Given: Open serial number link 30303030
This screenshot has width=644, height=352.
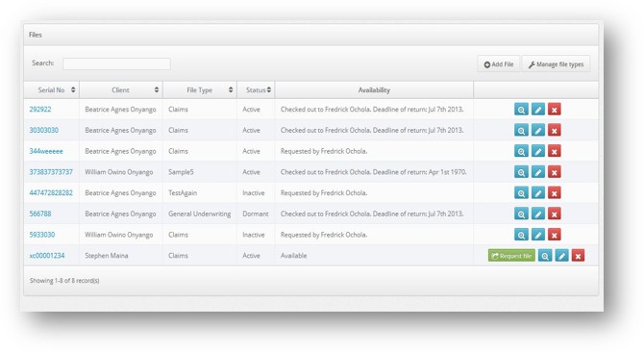Looking at the screenshot, I should pyautogui.click(x=44, y=130).
